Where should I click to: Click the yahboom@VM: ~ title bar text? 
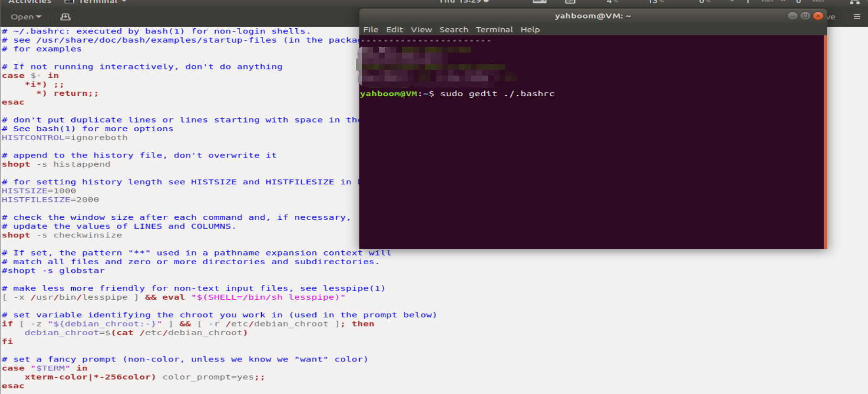coord(592,16)
